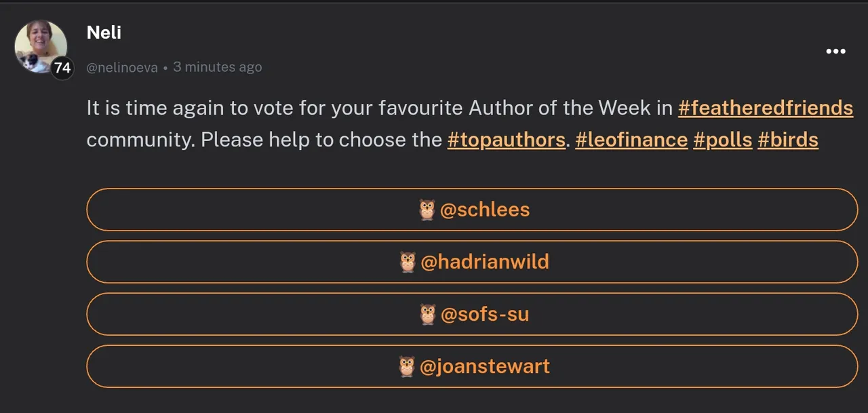Image resolution: width=868 pixels, height=413 pixels.
Task: Open the Neli display name profile link
Action: 104,32
